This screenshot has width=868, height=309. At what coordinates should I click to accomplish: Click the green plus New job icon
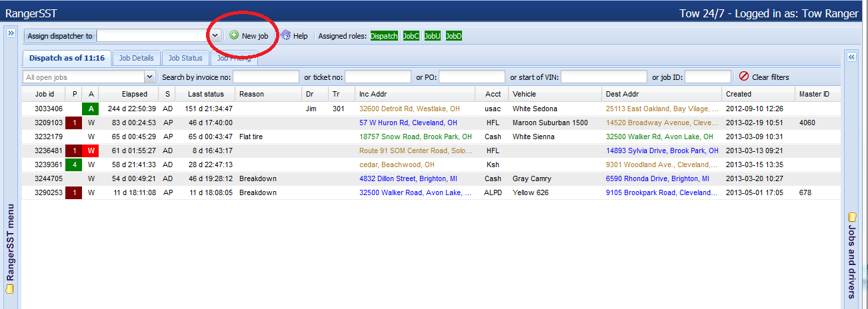pos(234,35)
